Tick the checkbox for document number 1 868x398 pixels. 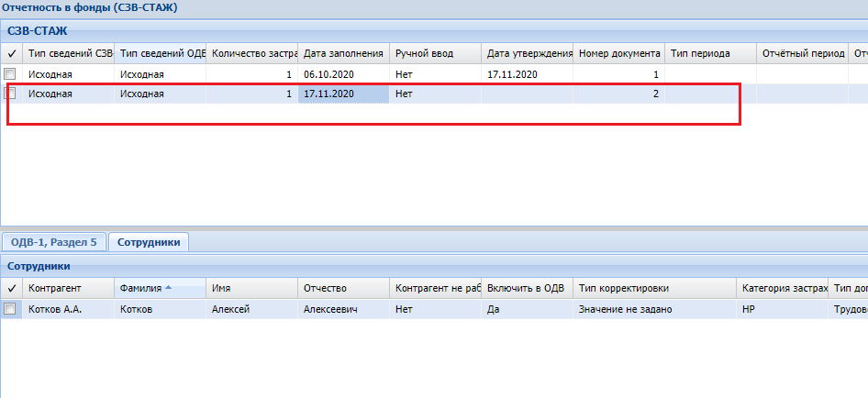point(10,73)
